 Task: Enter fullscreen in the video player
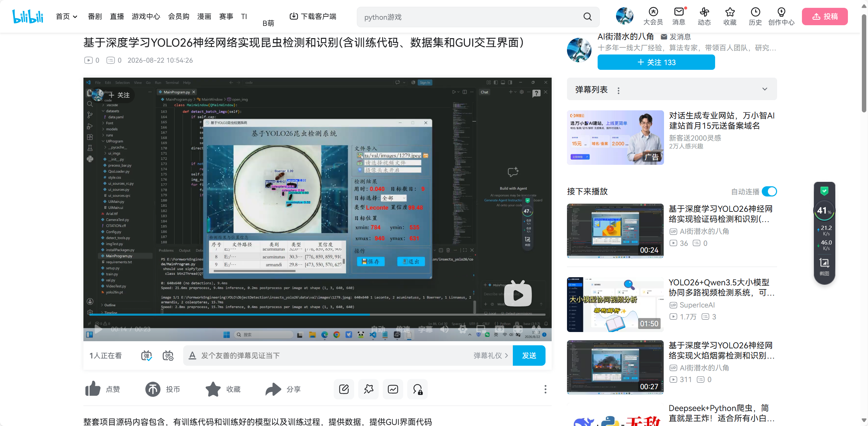[536, 329]
